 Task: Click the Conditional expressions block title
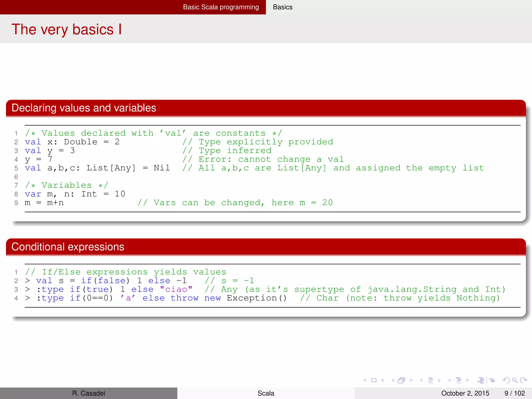pos(68,247)
